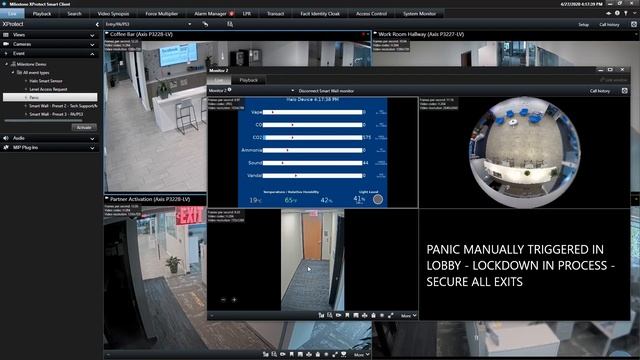Viewport: 640px width, 360px height.
Task: Click Smart Wall icon in Partner Activation toolbar
Action: 344,355
